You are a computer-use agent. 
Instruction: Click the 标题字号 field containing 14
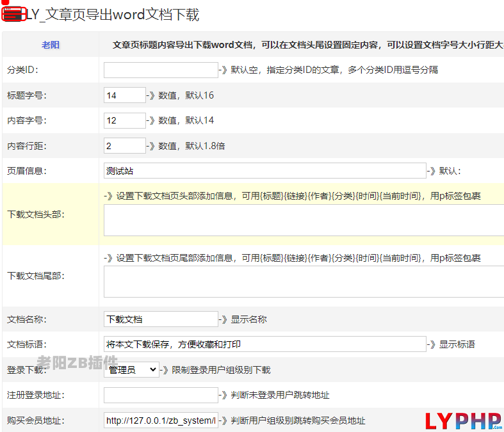coord(124,95)
